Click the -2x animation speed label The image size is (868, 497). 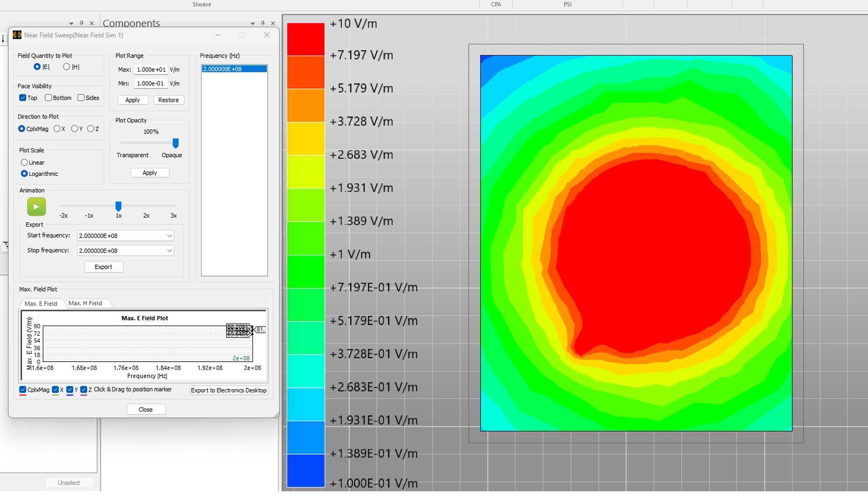[x=64, y=216]
